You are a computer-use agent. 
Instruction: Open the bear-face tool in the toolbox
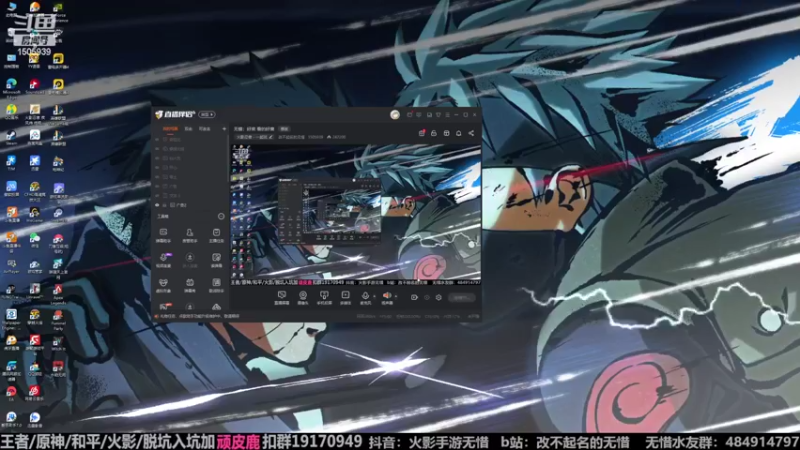click(x=163, y=285)
